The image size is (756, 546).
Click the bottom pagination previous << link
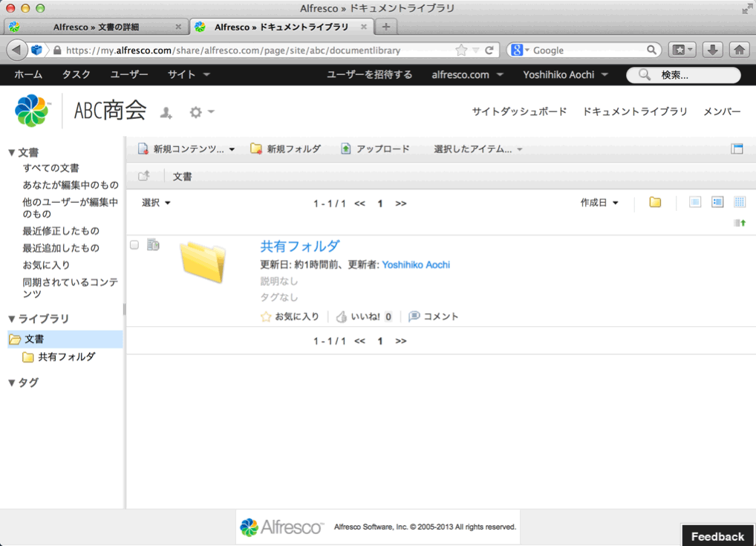[x=359, y=341]
